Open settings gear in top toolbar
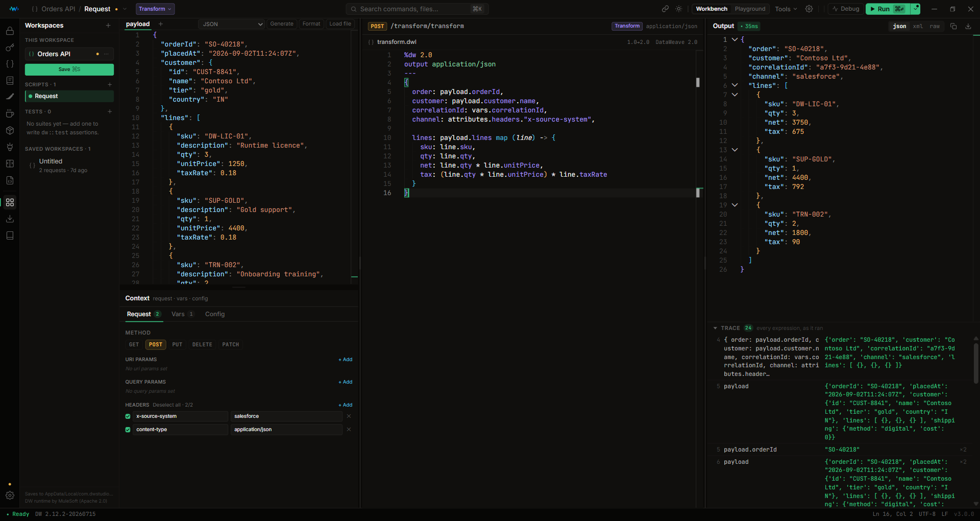The width and height of the screenshot is (980, 521). click(809, 9)
